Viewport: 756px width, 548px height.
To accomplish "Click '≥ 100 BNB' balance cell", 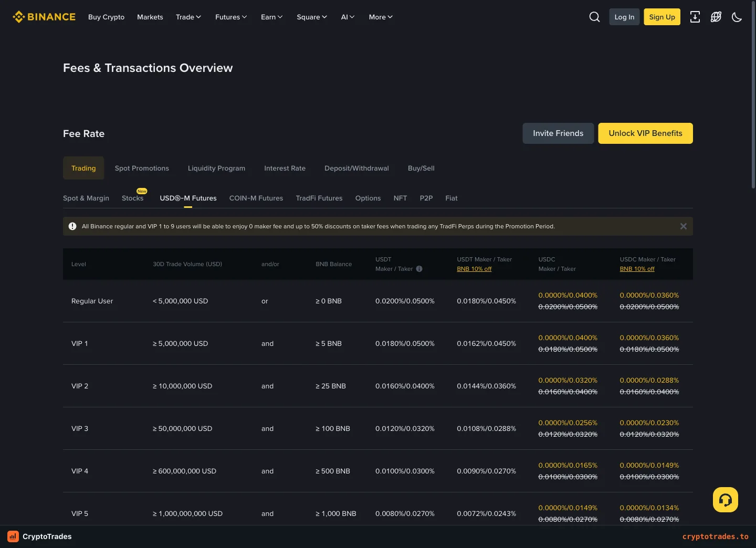I will [333, 428].
